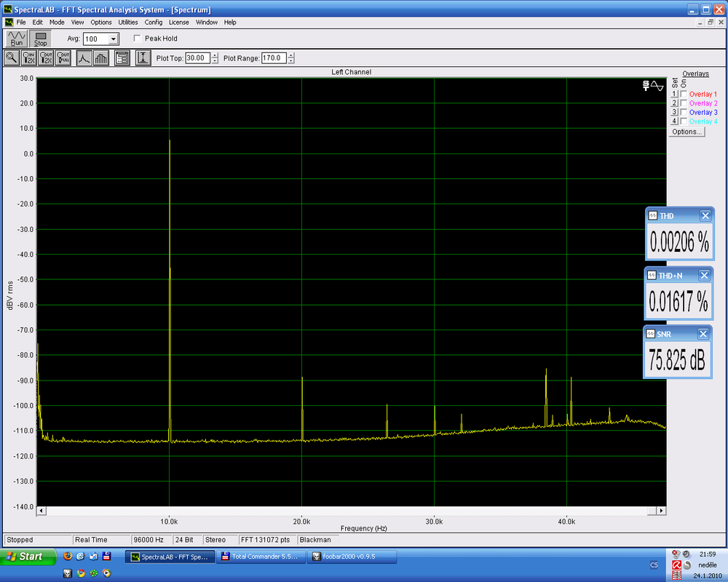
Task: Click the Stop analyzer button
Action: click(x=40, y=39)
